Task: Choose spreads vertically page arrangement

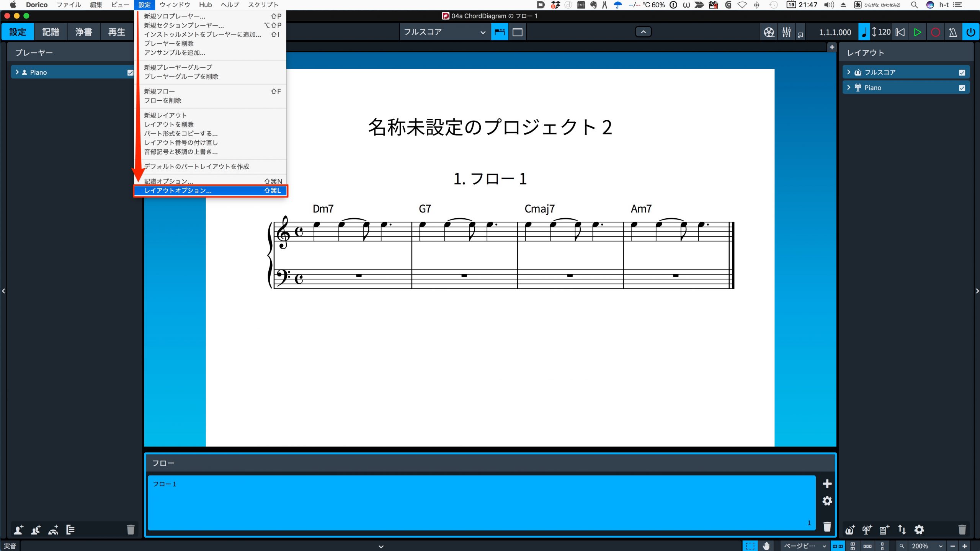Action: tap(852, 546)
